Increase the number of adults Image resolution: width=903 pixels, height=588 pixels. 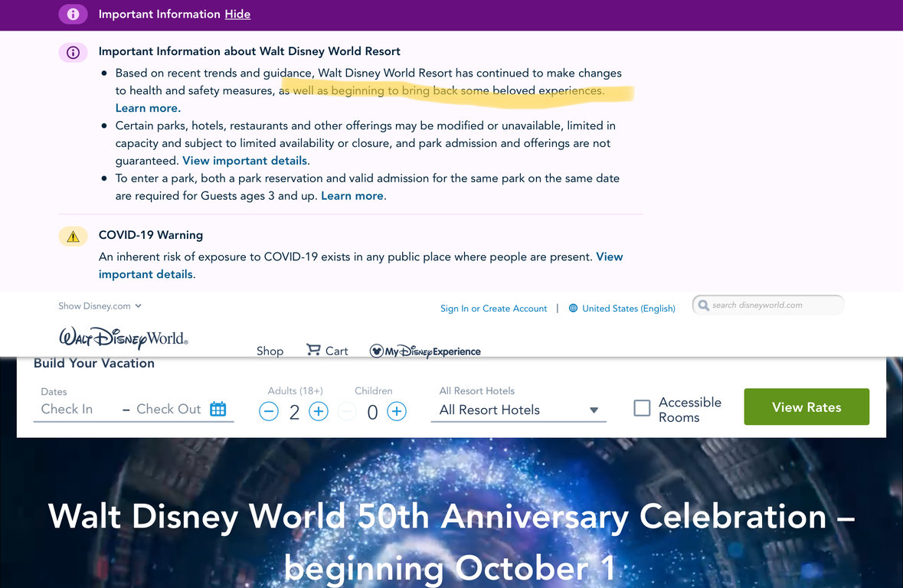[x=319, y=411]
